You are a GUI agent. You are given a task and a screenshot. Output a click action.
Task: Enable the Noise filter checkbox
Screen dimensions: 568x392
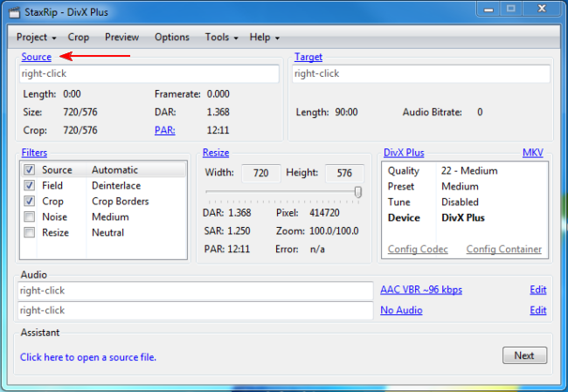point(30,217)
